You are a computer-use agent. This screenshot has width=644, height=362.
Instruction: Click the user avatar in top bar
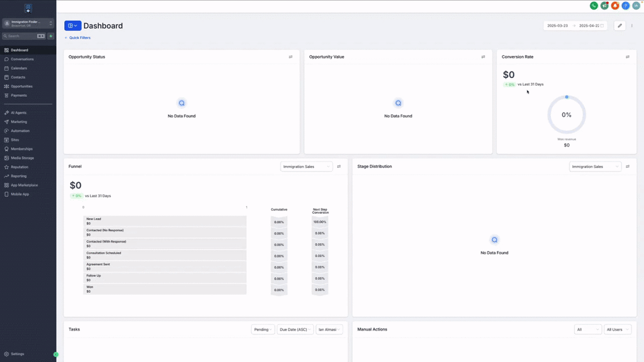[636, 6]
